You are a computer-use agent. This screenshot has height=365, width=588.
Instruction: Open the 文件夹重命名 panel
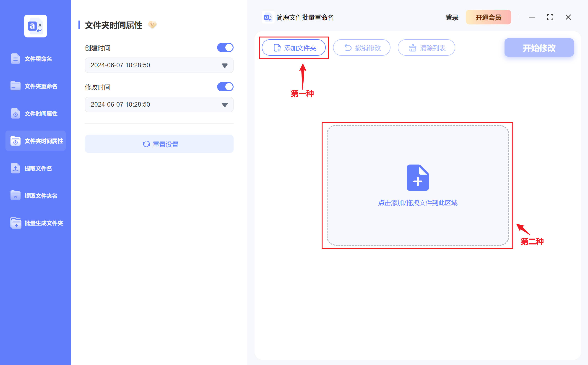pyautogui.click(x=35, y=86)
